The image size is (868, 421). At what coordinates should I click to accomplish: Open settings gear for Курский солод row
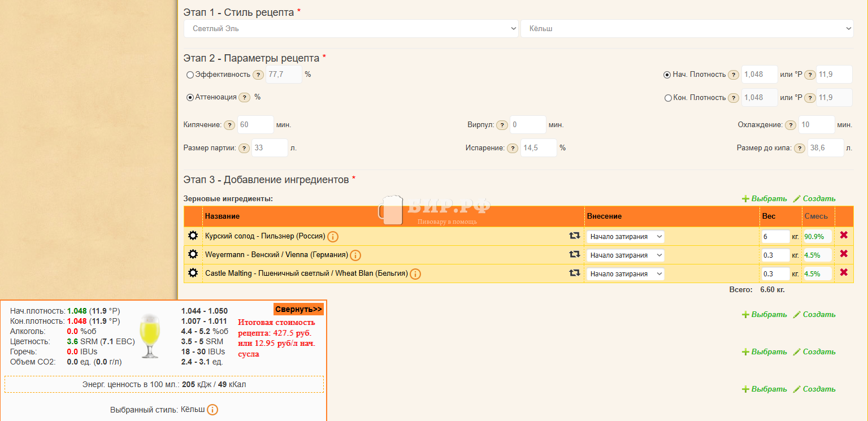pyautogui.click(x=193, y=236)
